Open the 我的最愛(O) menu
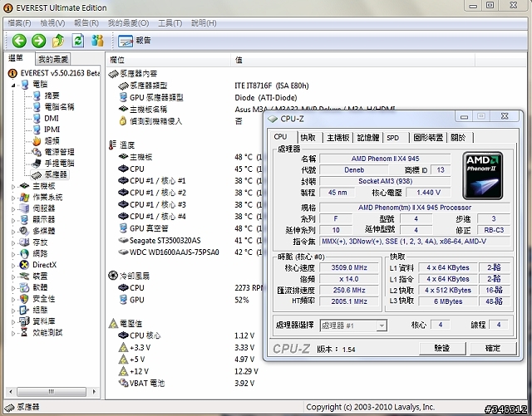Screen dimensions: 532x416 point(128,23)
